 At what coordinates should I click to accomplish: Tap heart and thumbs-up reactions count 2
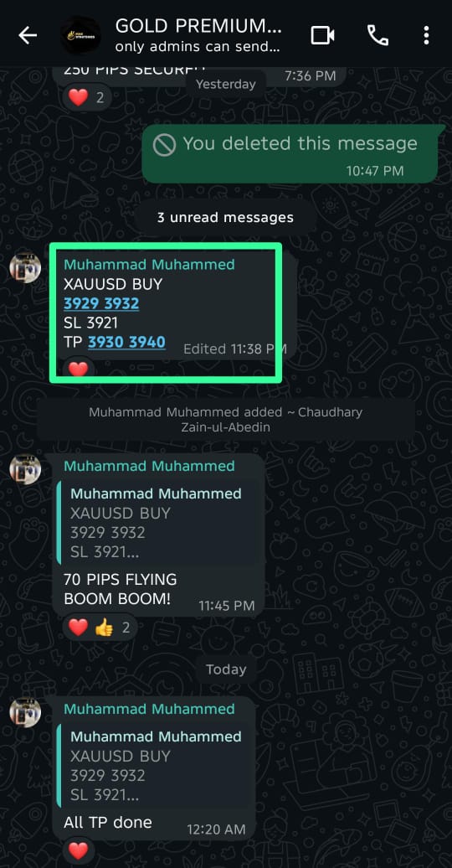[99, 628]
